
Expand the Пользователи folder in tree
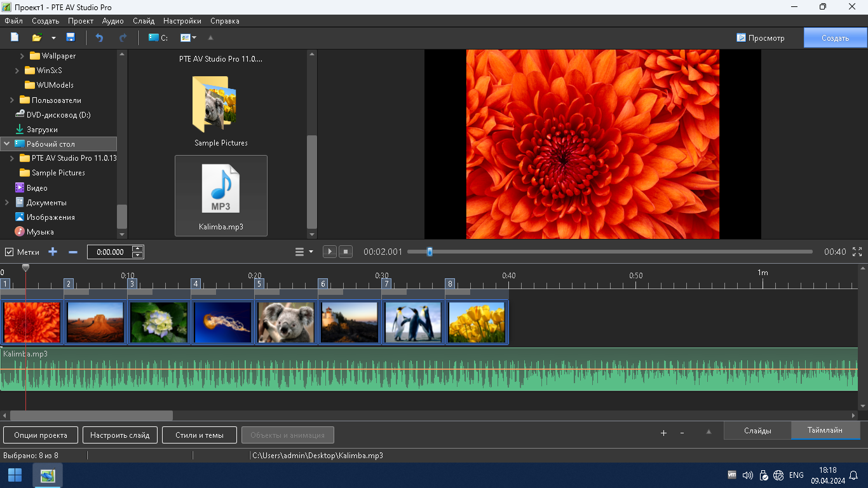(x=12, y=100)
